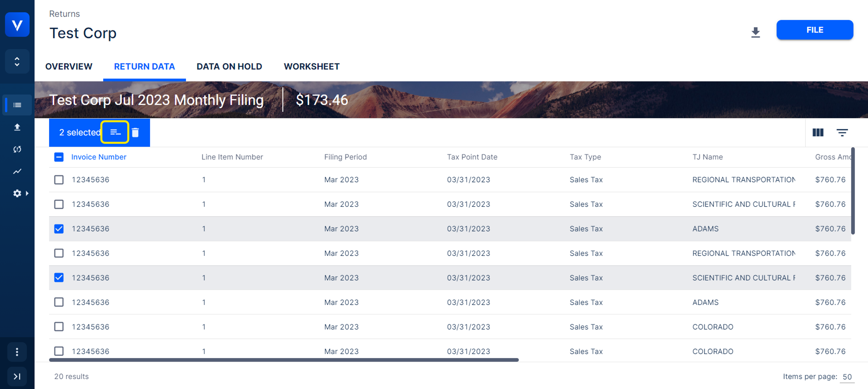This screenshot has width=868, height=389.
Task: Click the edit selected rows icon
Action: pos(115,132)
